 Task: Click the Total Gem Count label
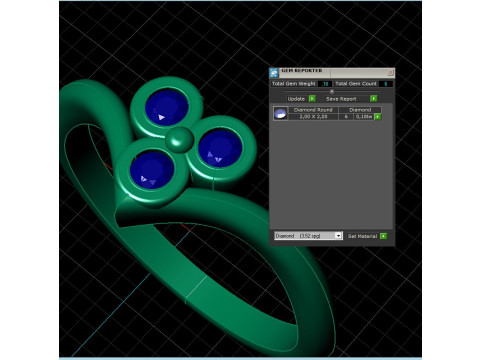click(356, 84)
